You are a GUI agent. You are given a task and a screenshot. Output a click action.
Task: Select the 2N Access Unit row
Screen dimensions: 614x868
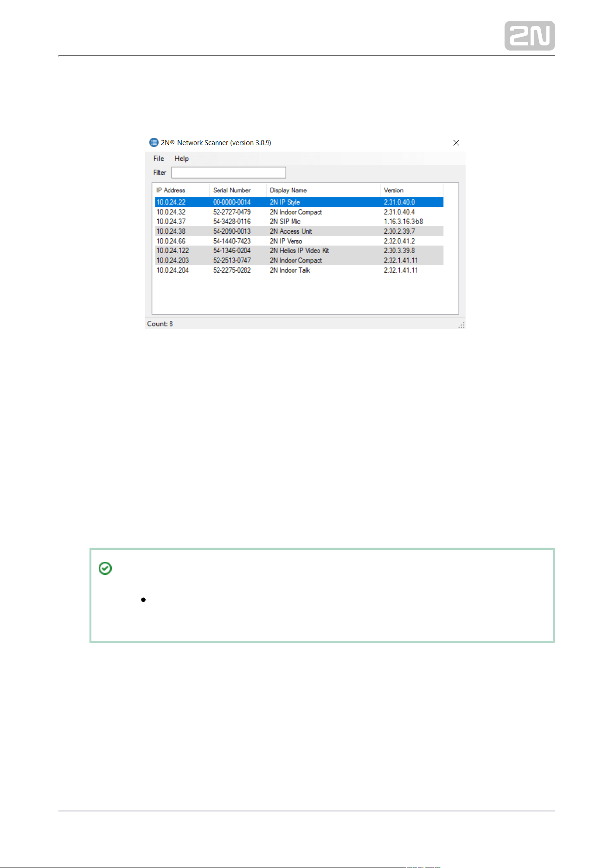point(299,231)
